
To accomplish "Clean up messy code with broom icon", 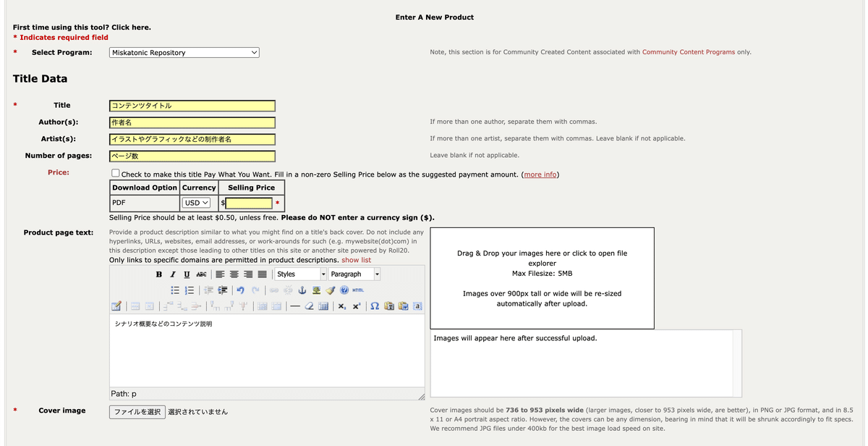I will tap(330, 290).
